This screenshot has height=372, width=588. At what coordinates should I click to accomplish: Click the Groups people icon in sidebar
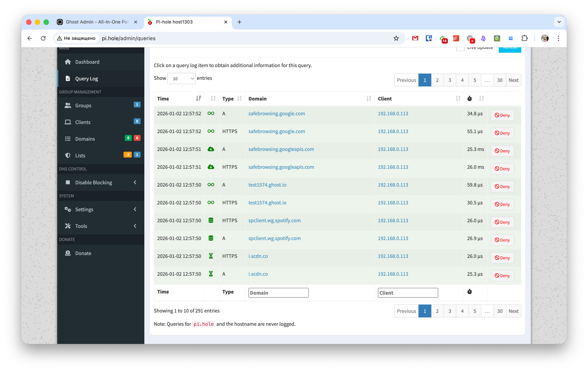pos(68,105)
